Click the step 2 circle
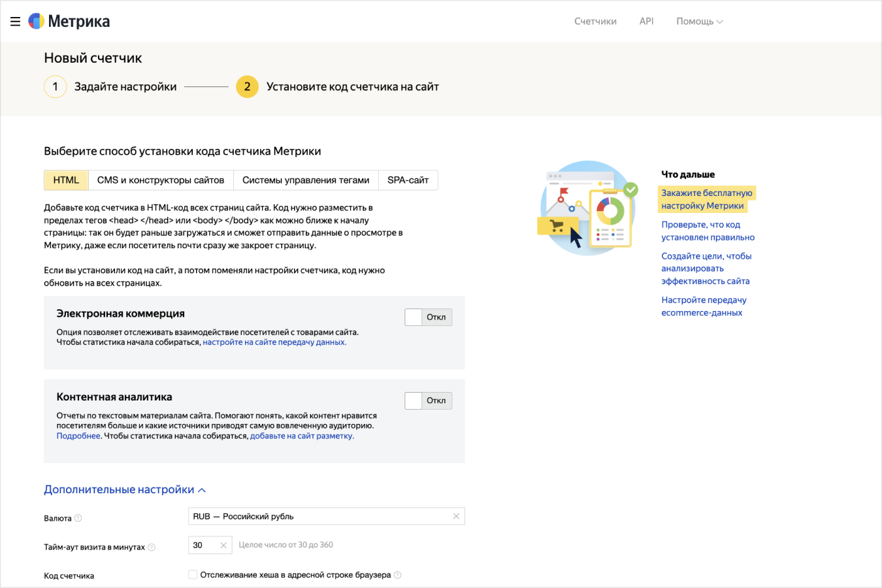882x588 pixels. 247,87
